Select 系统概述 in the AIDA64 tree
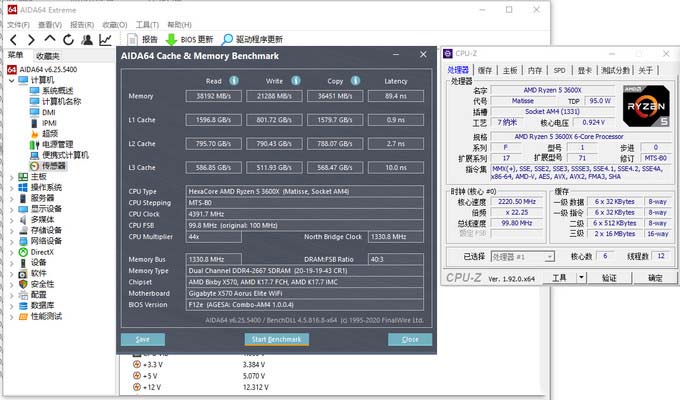The width and height of the screenshot is (680, 400). click(52, 91)
